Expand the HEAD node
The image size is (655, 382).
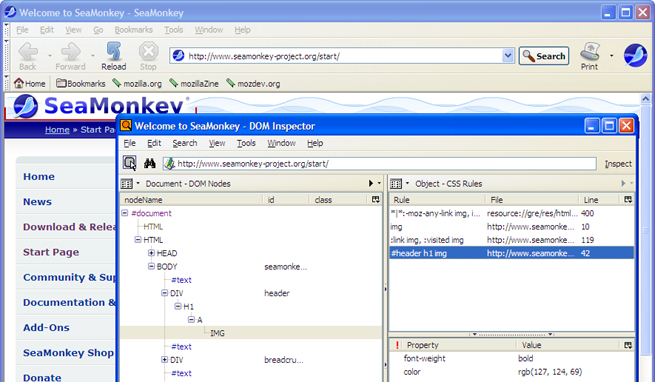point(151,253)
